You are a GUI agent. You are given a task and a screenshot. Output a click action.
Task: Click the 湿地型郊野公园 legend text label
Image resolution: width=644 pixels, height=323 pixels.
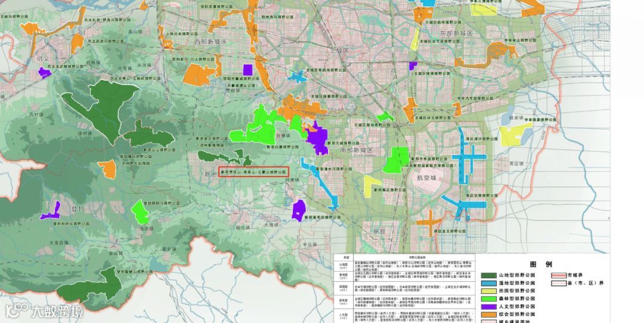pos(516,283)
